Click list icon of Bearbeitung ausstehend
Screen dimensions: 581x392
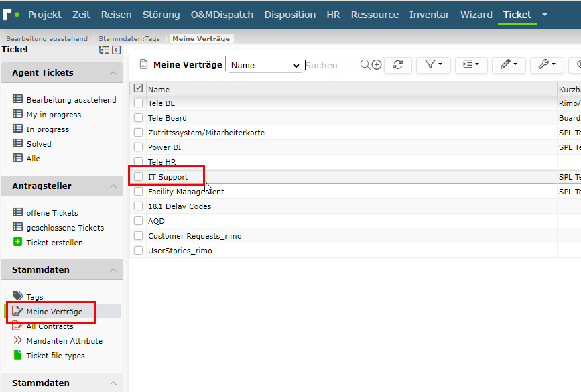pyautogui.click(x=17, y=99)
